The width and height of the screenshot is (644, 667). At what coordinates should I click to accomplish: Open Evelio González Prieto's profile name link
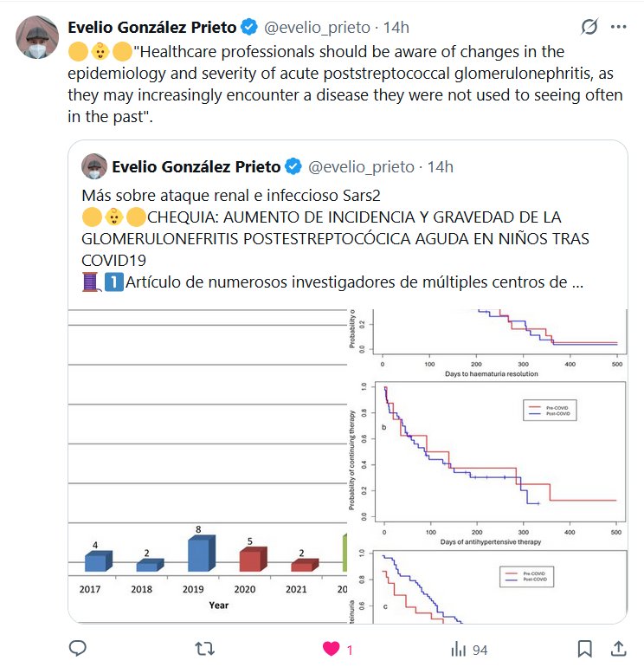pyautogui.click(x=152, y=27)
